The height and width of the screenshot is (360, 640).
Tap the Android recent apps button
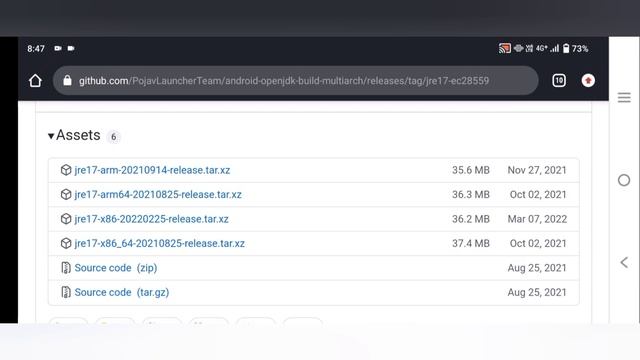624,97
